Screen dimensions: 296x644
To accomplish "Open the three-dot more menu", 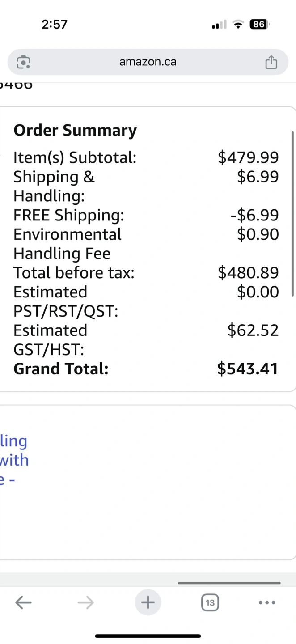I will tap(267, 602).
